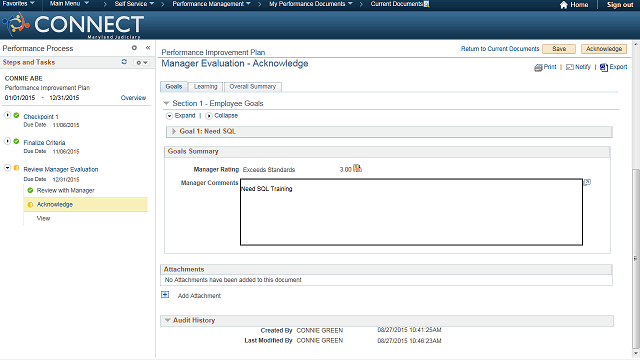Screen dimensions: 640x360
Task: Refresh the Steps and Tasks panel
Action: click(124, 62)
